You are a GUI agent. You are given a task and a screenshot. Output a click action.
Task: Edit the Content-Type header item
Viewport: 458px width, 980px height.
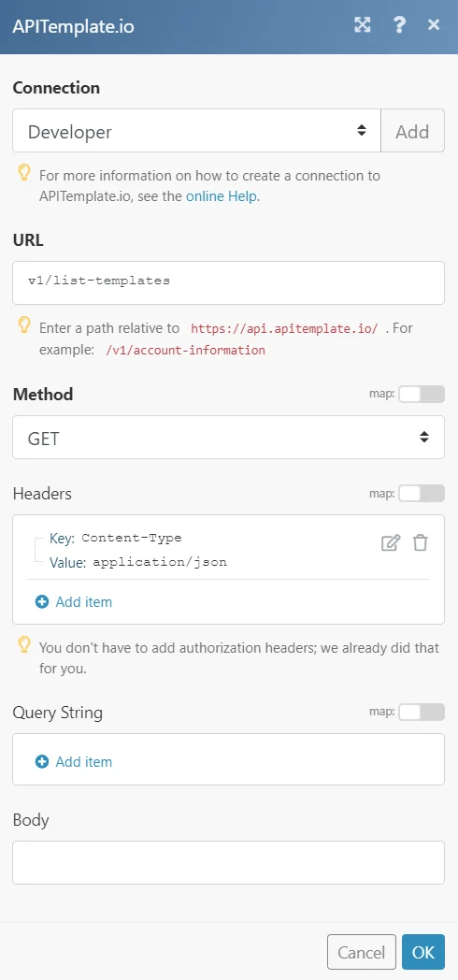coord(391,543)
